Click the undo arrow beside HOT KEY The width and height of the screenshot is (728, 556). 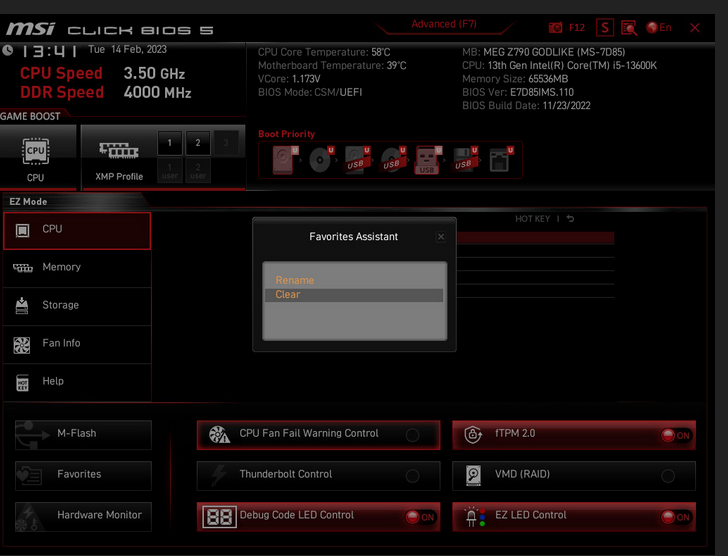pos(571,219)
